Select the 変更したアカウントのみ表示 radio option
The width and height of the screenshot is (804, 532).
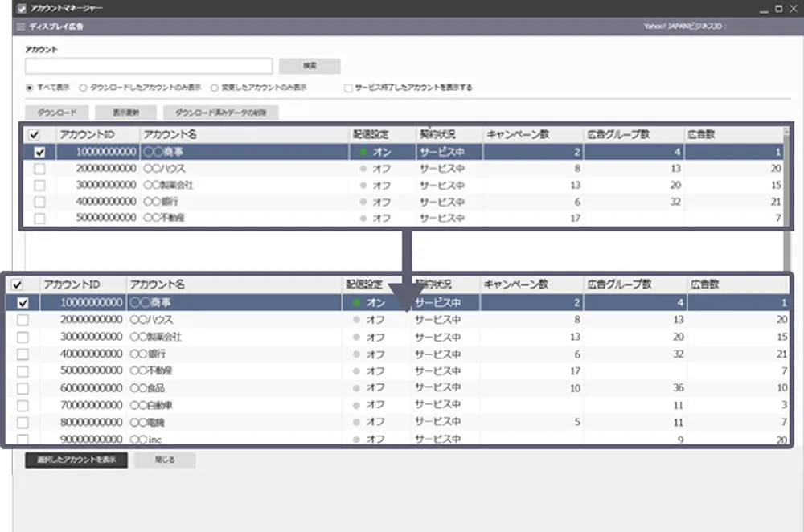tap(215, 88)
